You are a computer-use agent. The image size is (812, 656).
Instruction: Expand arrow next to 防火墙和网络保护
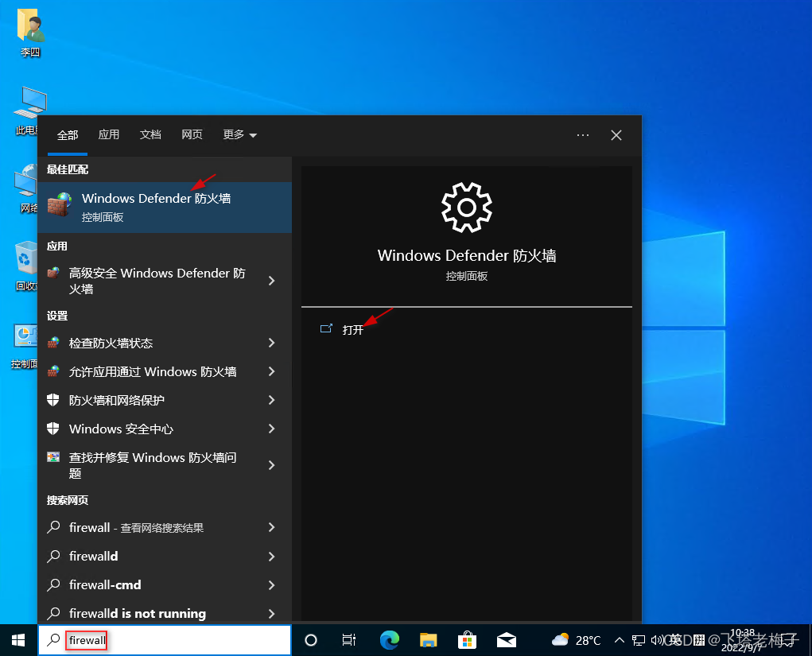pyautogui.click(x=272, y=400)
